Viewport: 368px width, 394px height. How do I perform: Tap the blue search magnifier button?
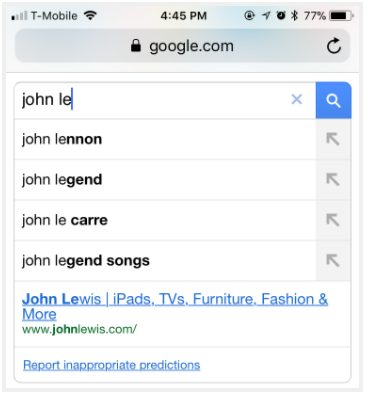click(x=333, y=100)
